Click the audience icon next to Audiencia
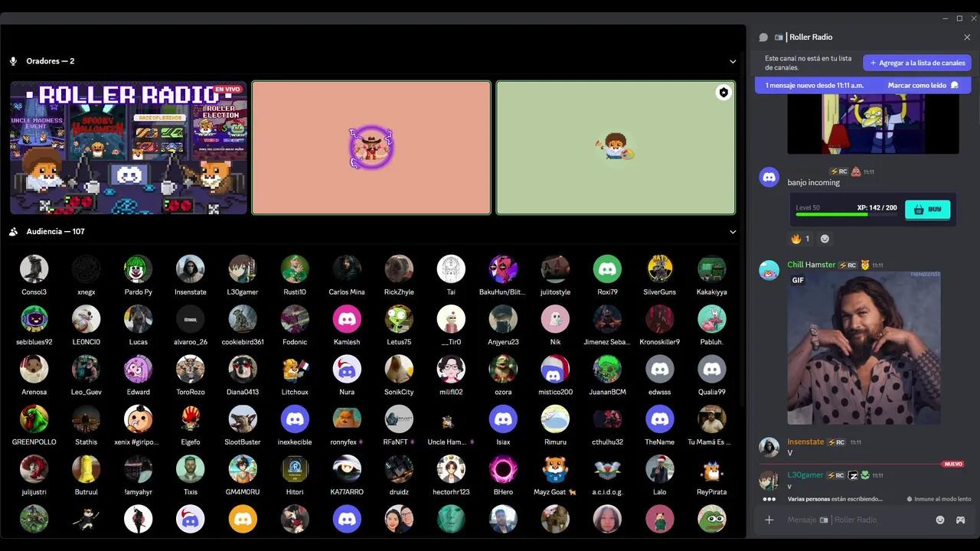Image resolution: width=980 pixels, height=551 pixels. click(13, 231)
